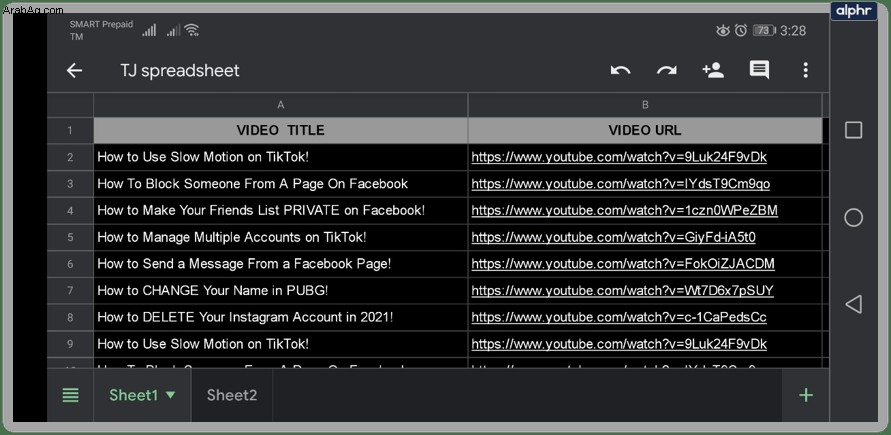Select row 1 header

pos(70,131)
